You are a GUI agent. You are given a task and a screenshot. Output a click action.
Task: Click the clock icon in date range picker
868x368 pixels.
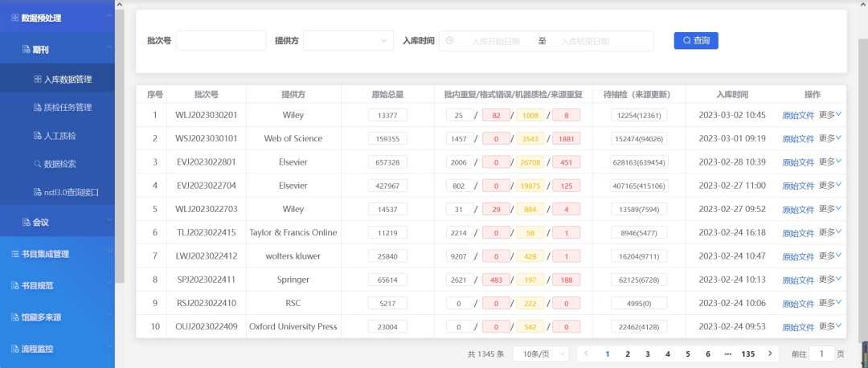click(449, 41)
